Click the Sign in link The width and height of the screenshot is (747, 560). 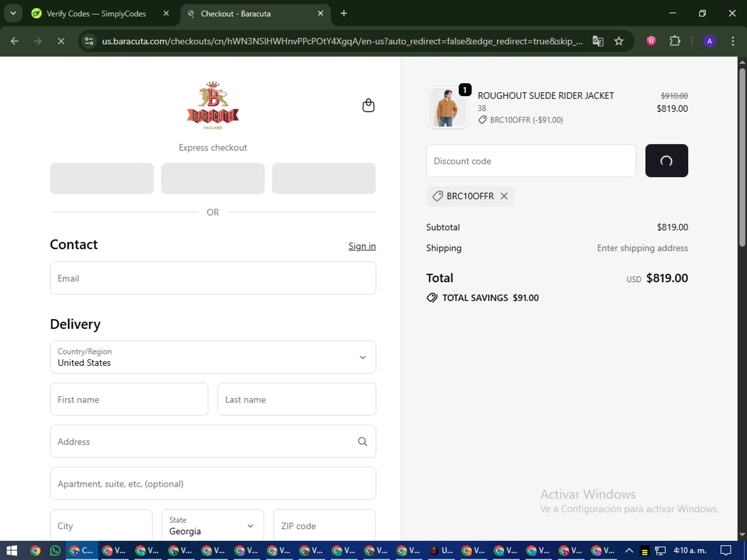coord(362,246)
